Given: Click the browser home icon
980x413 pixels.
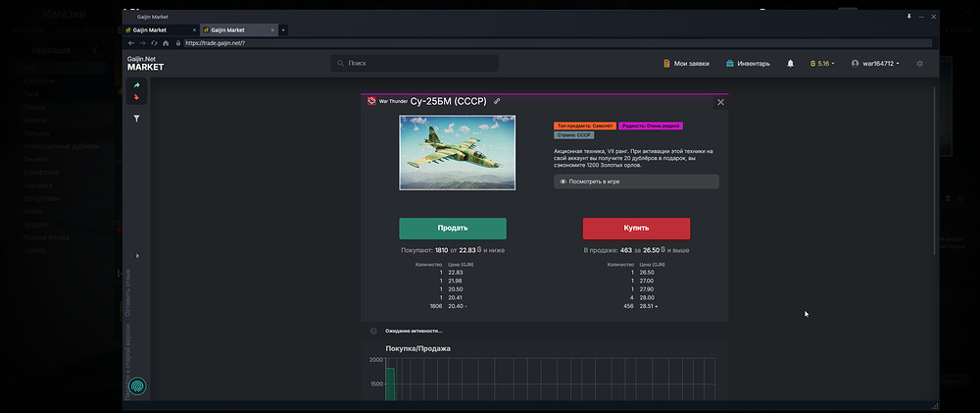Looking at the screenshot, I should click(166, 43).
